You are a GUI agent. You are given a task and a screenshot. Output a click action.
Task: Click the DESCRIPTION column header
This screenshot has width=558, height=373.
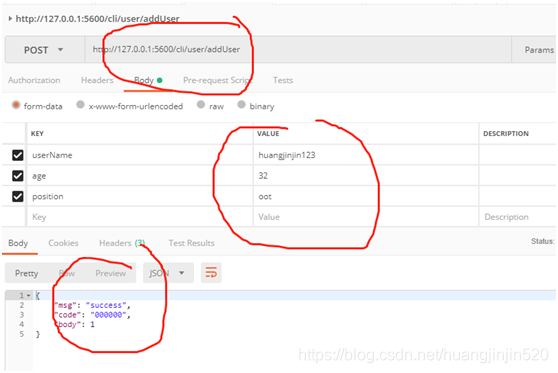point(506,133)
